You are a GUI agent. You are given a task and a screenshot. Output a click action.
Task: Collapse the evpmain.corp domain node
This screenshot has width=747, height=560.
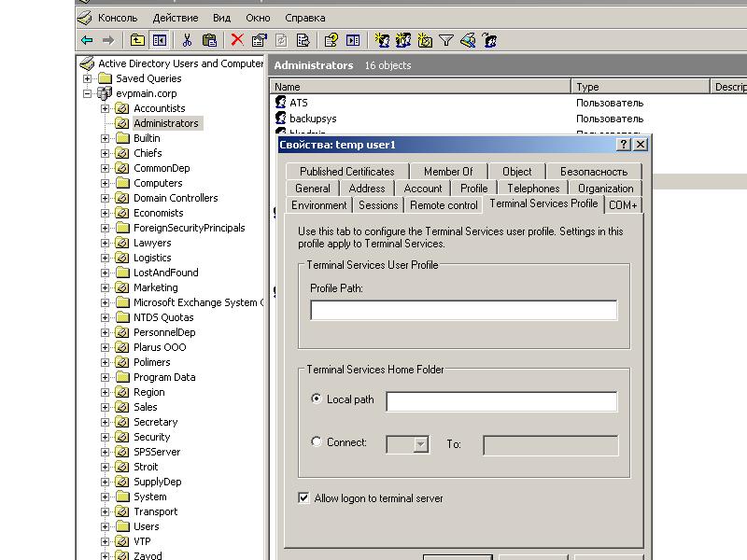click(88, 93)
